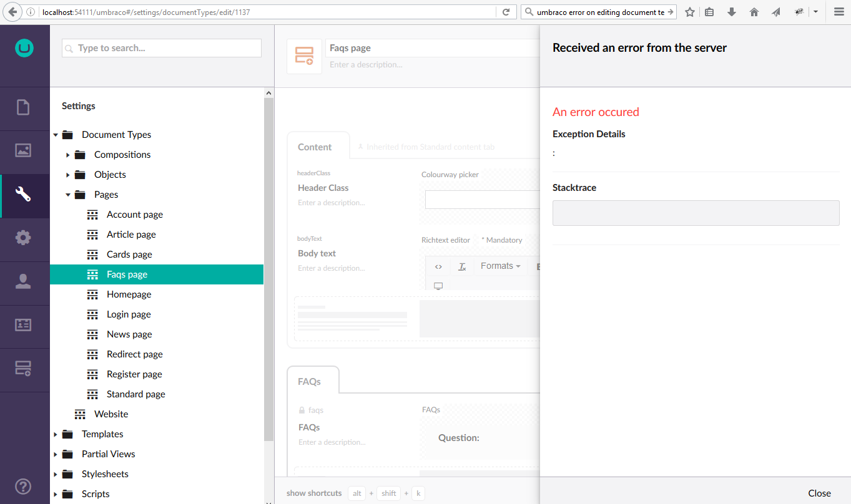Click the Settings heading in tree
This screenshot has height=504, width=851.
(x=79, y=106)
